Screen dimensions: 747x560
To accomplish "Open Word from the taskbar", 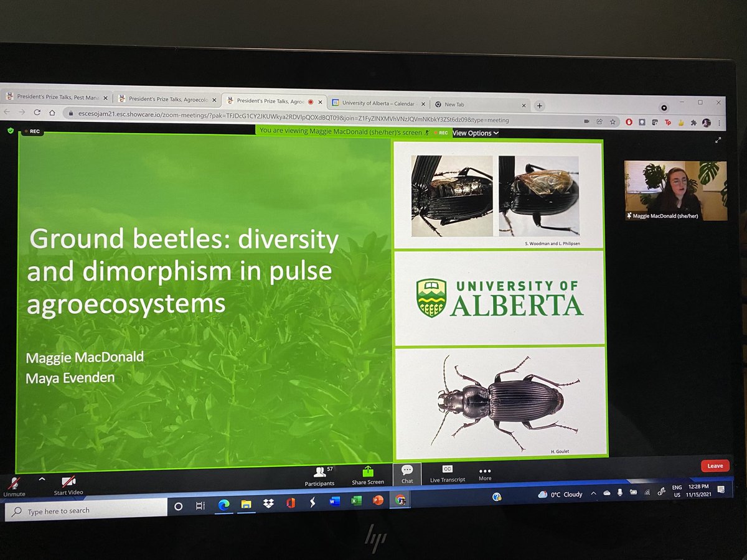I will [334, 502].
